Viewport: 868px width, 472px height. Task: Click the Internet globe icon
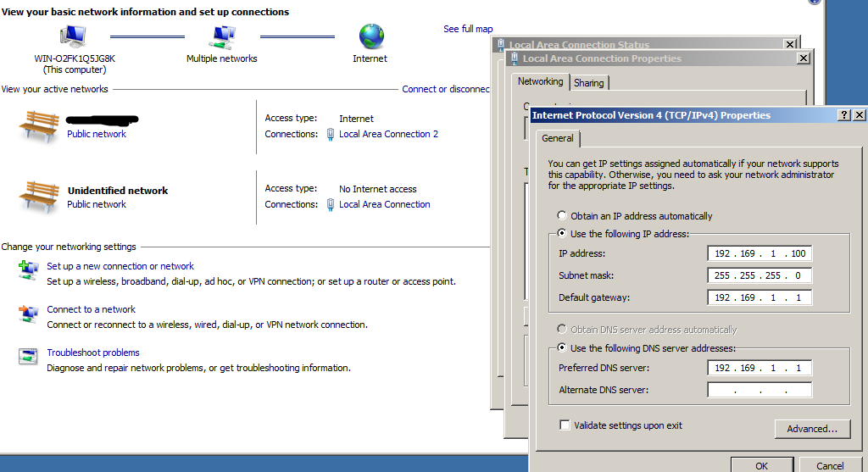(x=371, y=36)
